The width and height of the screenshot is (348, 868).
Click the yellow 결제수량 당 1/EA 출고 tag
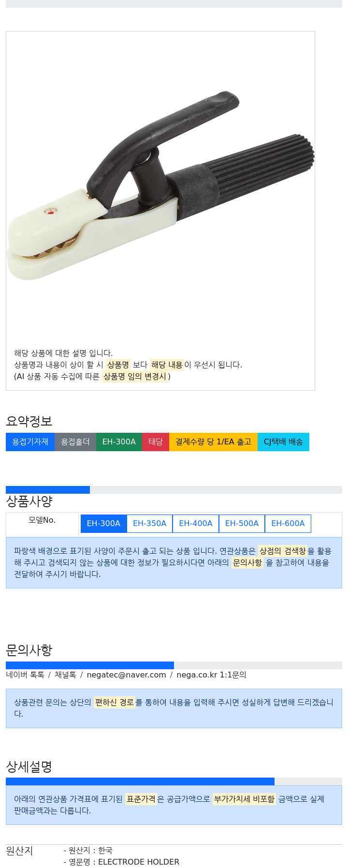[213, 442]
